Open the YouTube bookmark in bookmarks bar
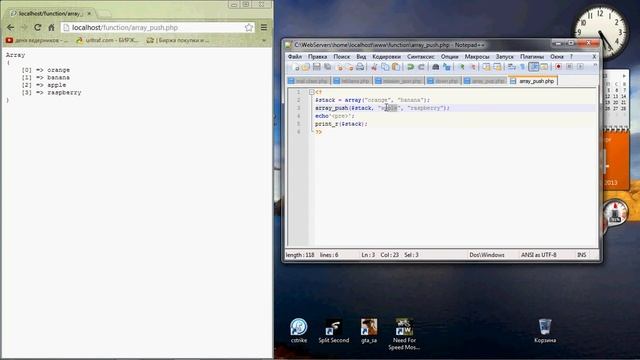The image size is (640, 360). pyautogui.click(x=37, y=40)
